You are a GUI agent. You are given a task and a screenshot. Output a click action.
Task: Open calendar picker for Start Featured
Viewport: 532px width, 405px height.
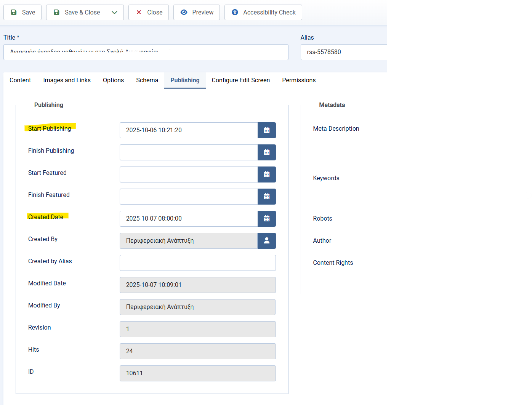click(266, 174)
